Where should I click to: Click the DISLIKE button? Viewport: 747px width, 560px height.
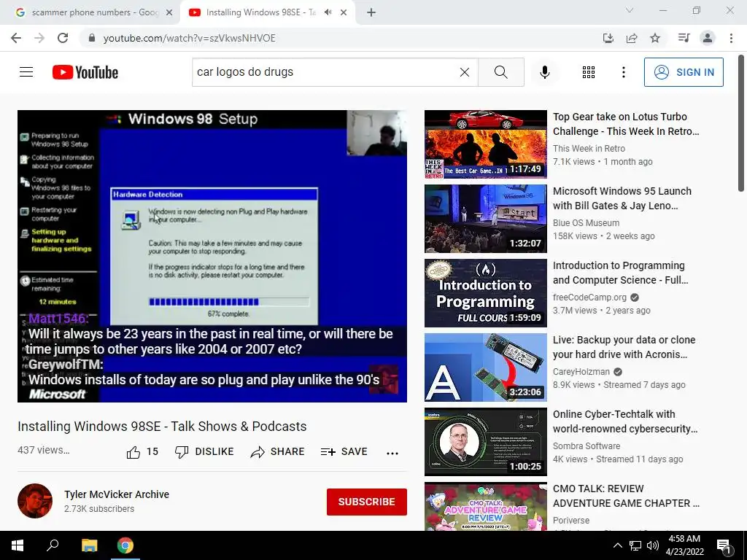point(204,452)
